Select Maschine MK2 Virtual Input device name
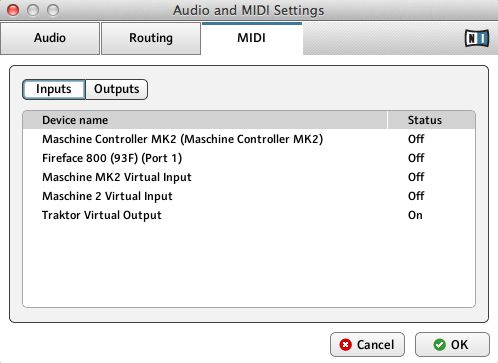498x363 pixels. (117, 177)
